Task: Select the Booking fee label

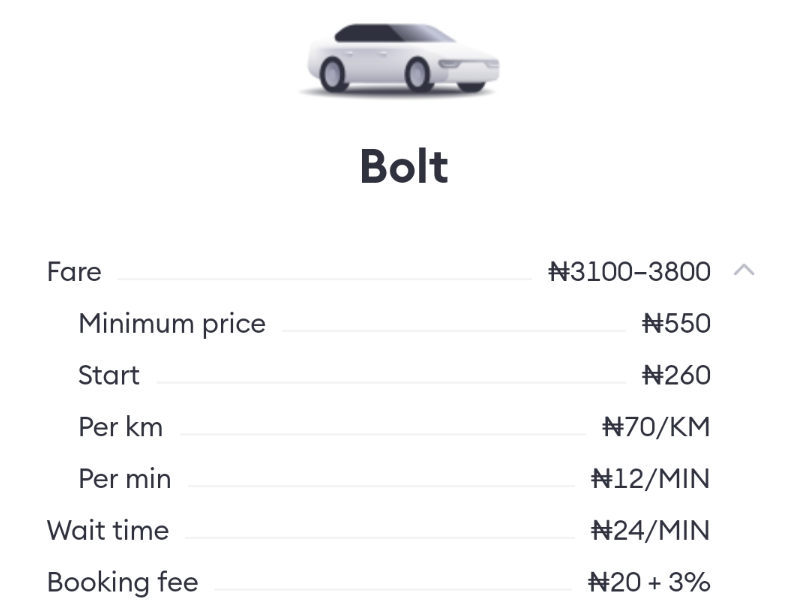Action: click(x=123, y=583)
